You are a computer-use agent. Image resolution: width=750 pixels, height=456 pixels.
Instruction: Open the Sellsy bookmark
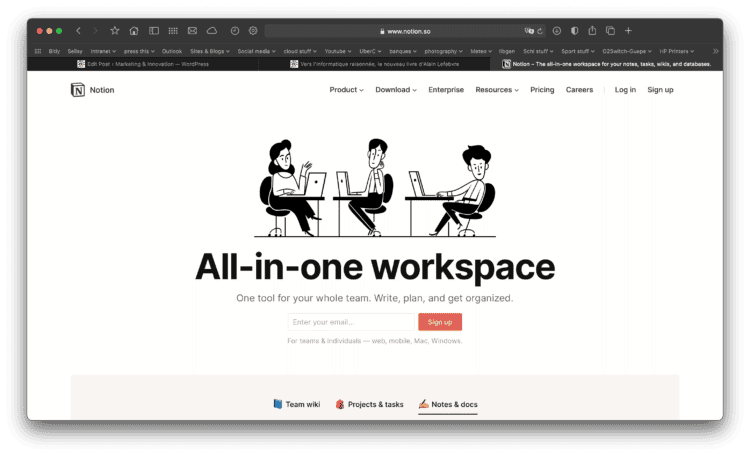(x=75, y=51)
